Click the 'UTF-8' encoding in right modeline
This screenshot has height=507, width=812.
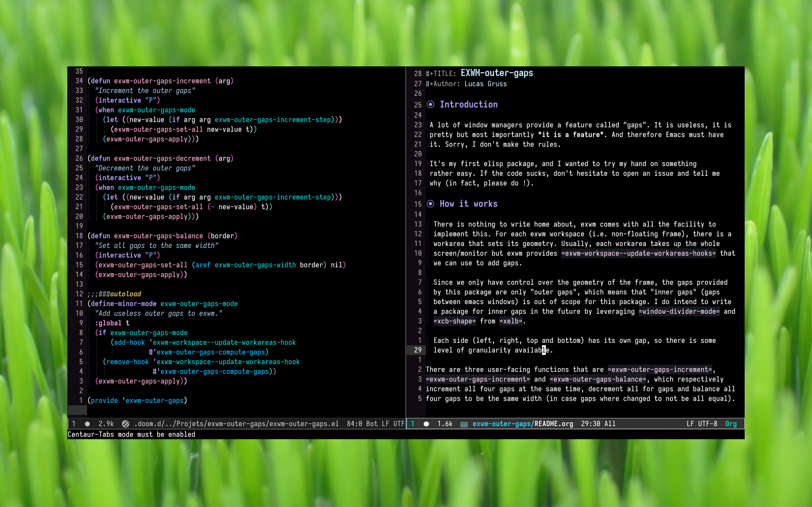[x=707, y=424]
